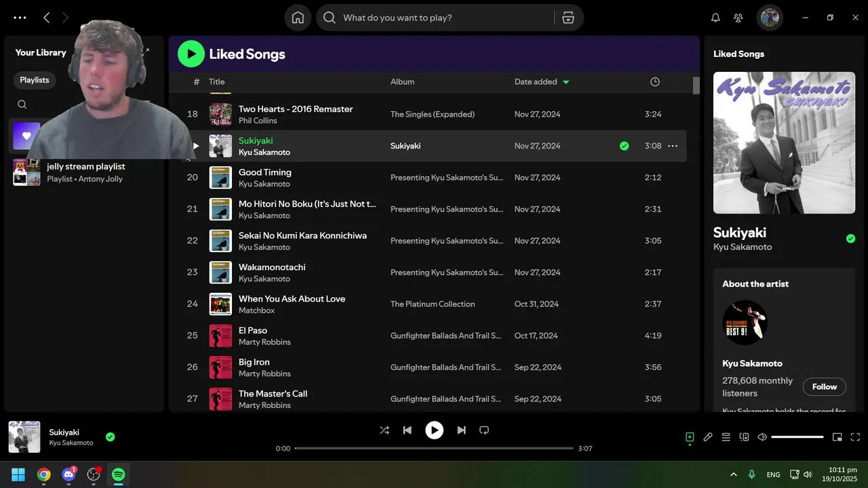Open the Windows Start button
The width and height of the screenshot is (868, 488).
tap(18, 474)
